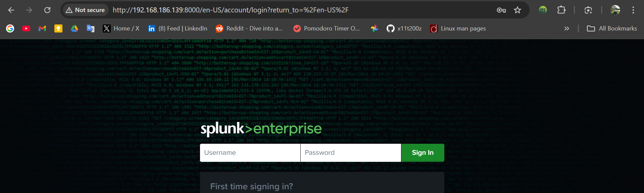Screen dimensions: 644x193
Task: Focus the Password field
Action: [x=351, y=153]
